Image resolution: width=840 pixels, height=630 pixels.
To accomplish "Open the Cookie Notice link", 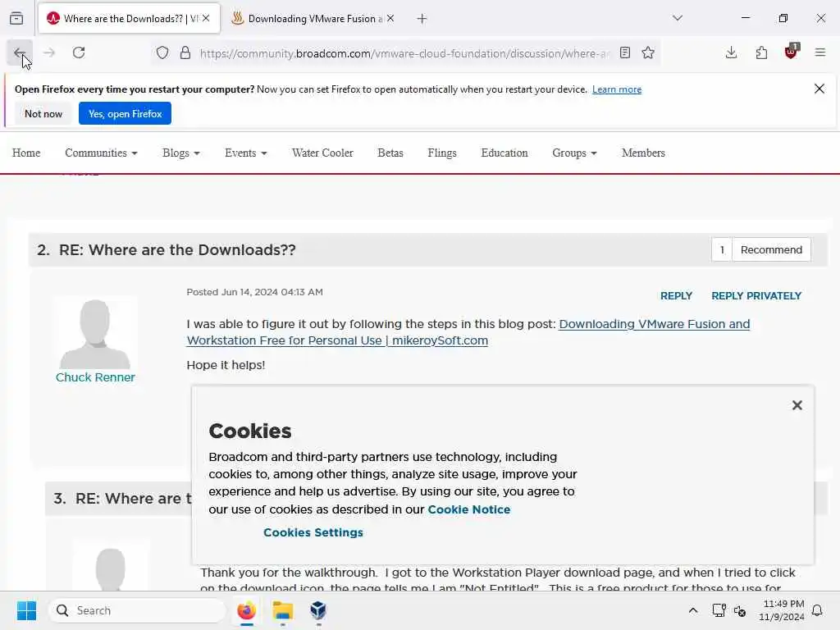I will click(468, 509).
